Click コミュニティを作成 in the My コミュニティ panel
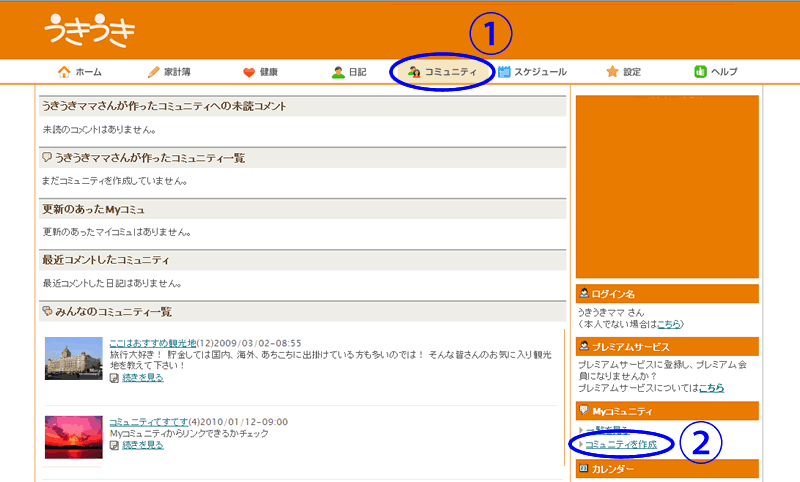Image resolution: width=800 pixels, height=482 pixels. point(620,443)
